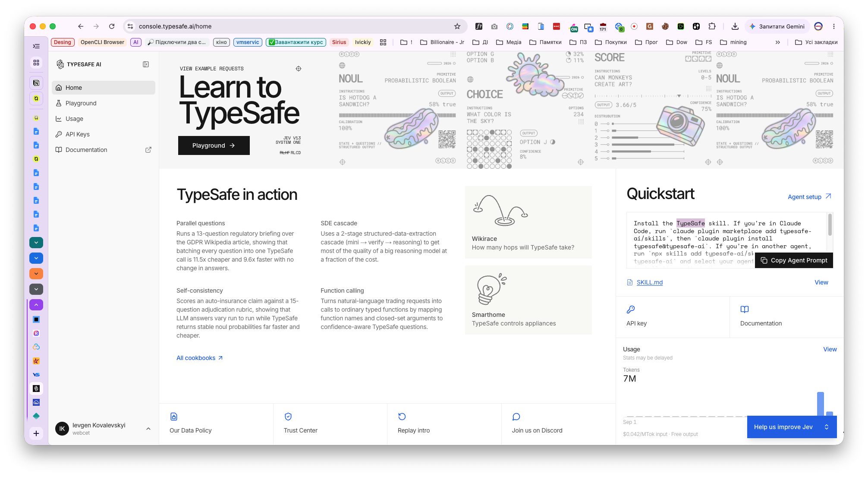Click View next to SKILL.md

(x=821, y=282)
